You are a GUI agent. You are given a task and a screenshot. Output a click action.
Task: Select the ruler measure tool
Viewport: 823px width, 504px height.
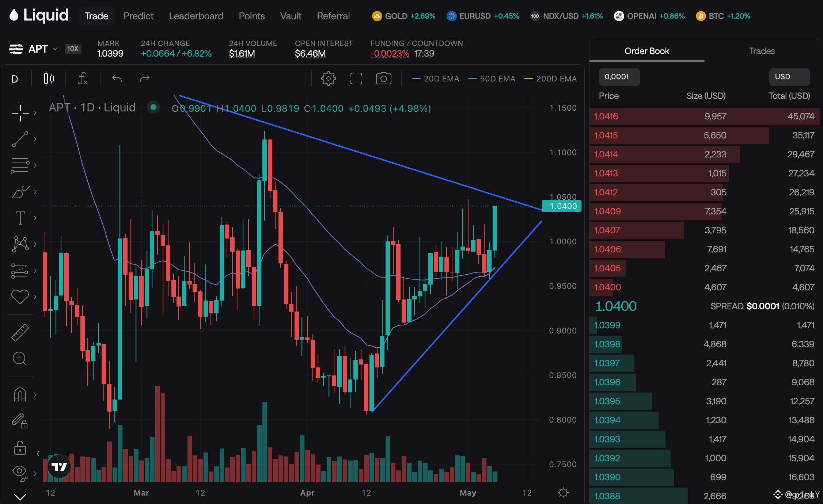click(x=20, y=332)
